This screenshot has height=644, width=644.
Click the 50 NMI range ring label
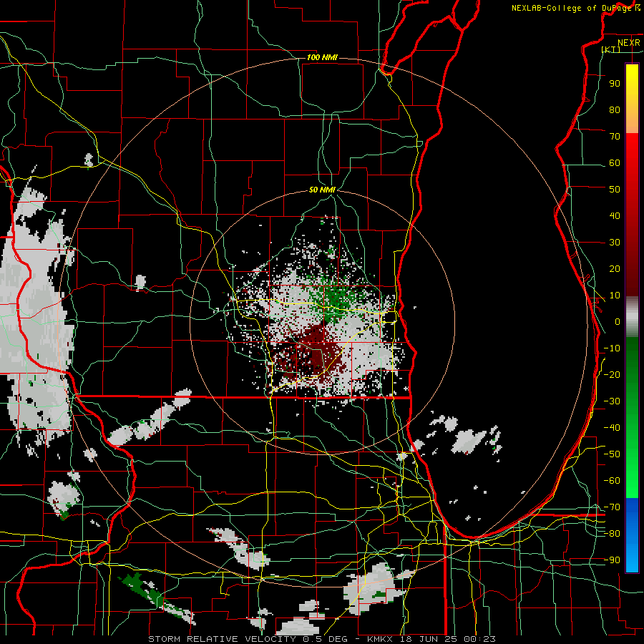(x=322, y=190)
